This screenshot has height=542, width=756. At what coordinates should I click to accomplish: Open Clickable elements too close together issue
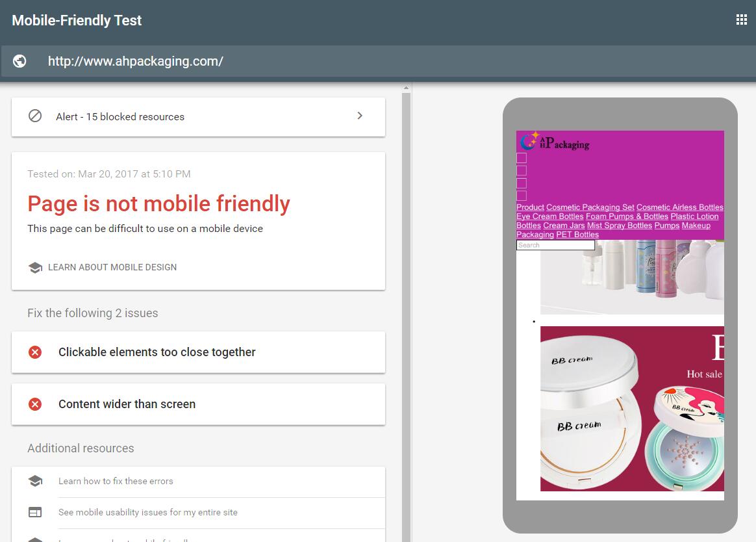[x=198, y=352]
